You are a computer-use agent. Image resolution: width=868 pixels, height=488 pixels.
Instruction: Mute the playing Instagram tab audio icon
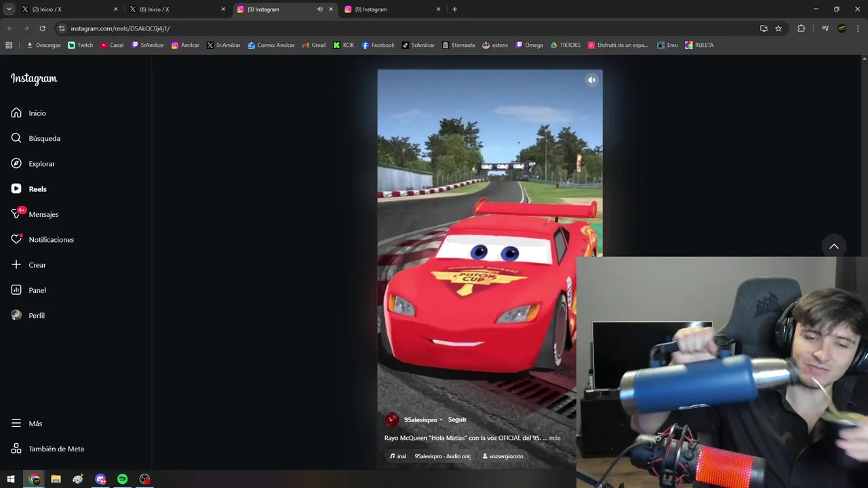click(x=319, y=9)
